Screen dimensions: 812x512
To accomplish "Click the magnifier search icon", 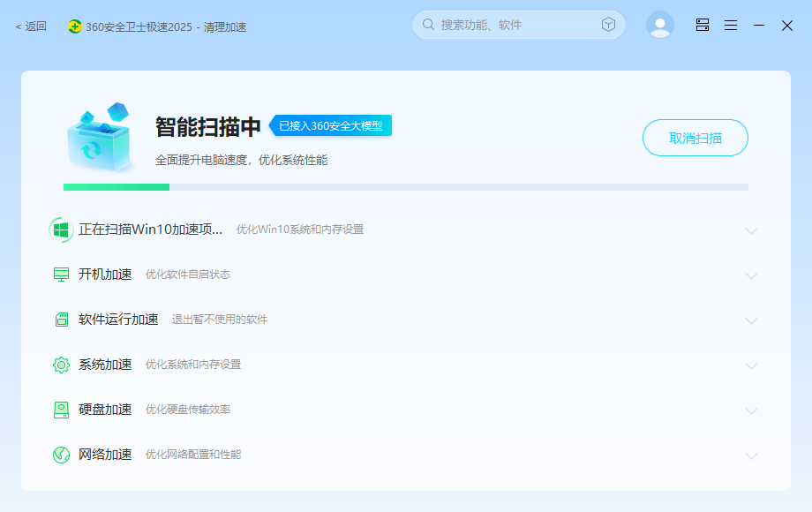I will [428, 25].
